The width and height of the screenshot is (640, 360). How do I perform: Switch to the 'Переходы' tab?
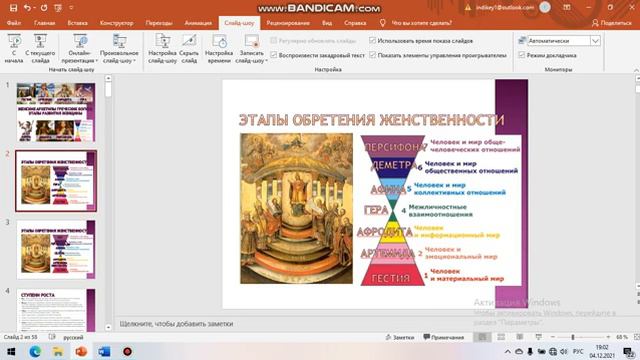click(159, 23)
